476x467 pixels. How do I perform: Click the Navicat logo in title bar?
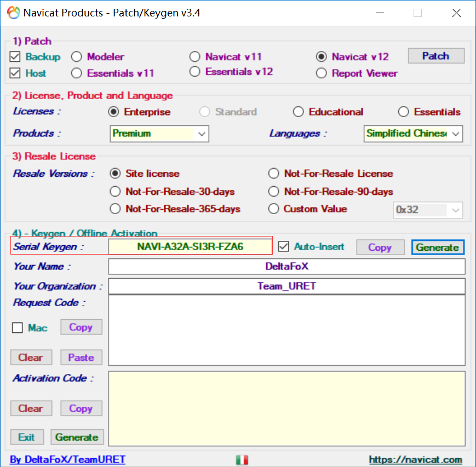13,13
